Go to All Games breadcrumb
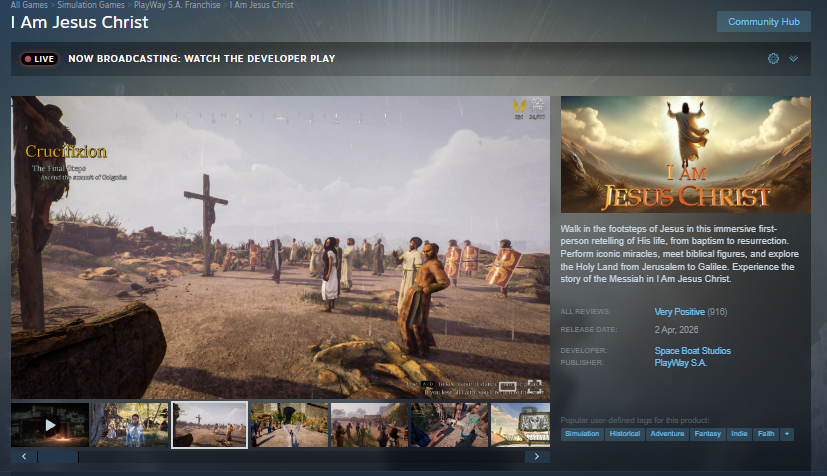Viewport: 827px width, 476px height. (x=29, y=5)
